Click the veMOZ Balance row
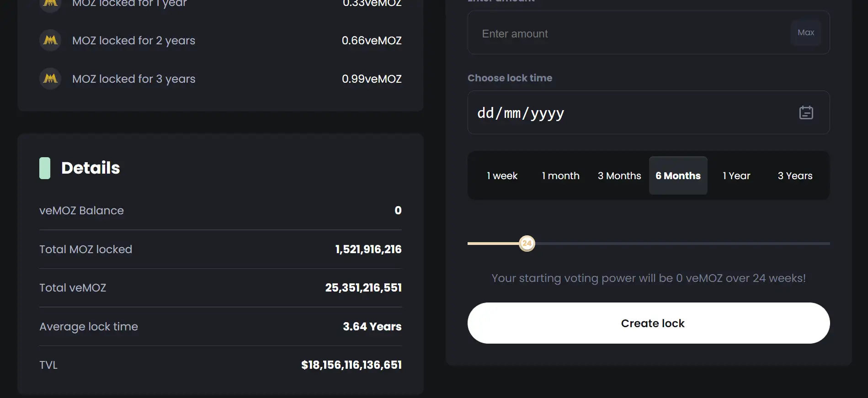 coord(220,211)
